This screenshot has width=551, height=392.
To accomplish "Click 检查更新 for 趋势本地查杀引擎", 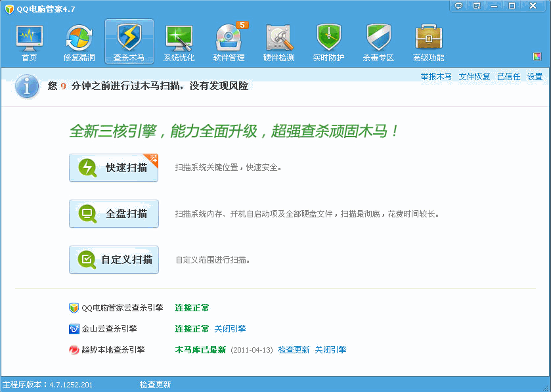I will pyautogui.click(x=294, y=350).
